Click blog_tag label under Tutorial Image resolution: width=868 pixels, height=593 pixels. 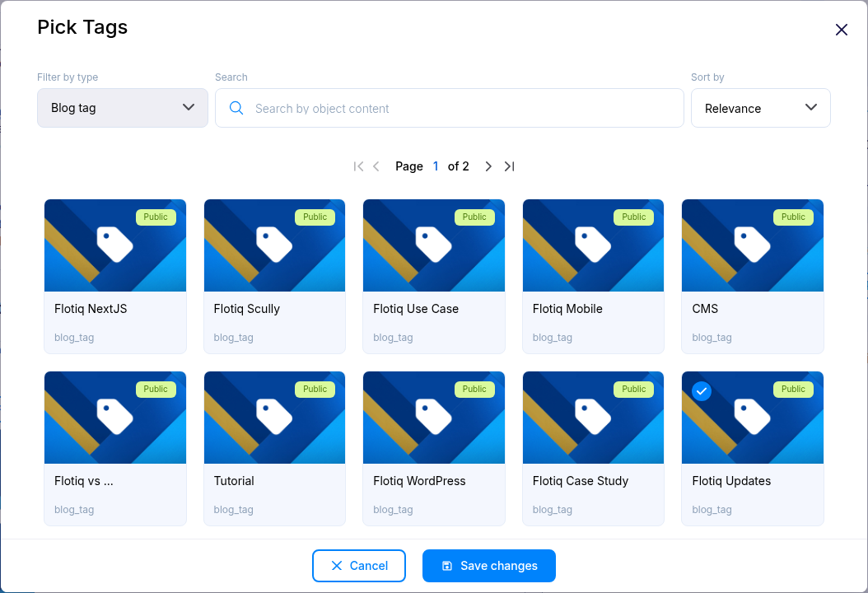pyautogui.click(x=234, y=510)
